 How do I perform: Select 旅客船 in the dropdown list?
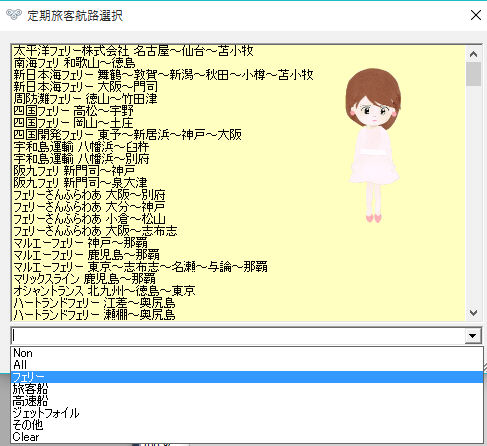tap(247, 389)
